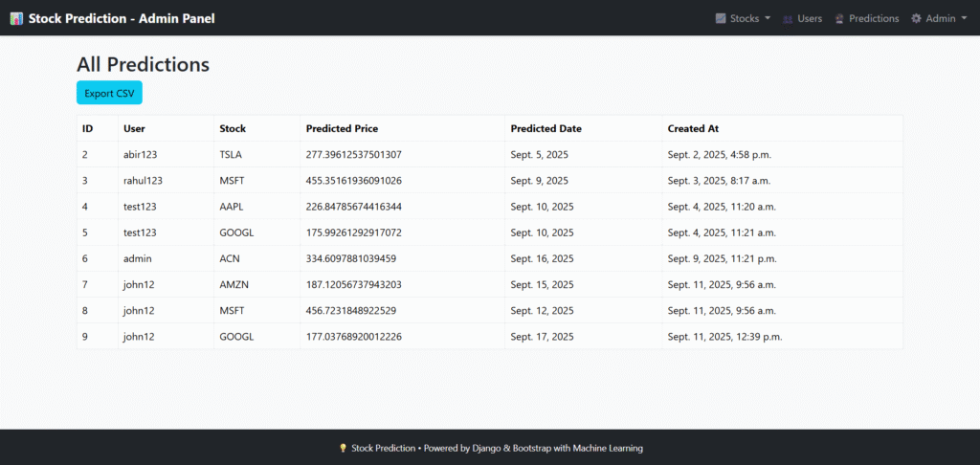The width and height of the screenshot is (980, 465).
Task: Click price 334.6097881039459
Action: 350,258
